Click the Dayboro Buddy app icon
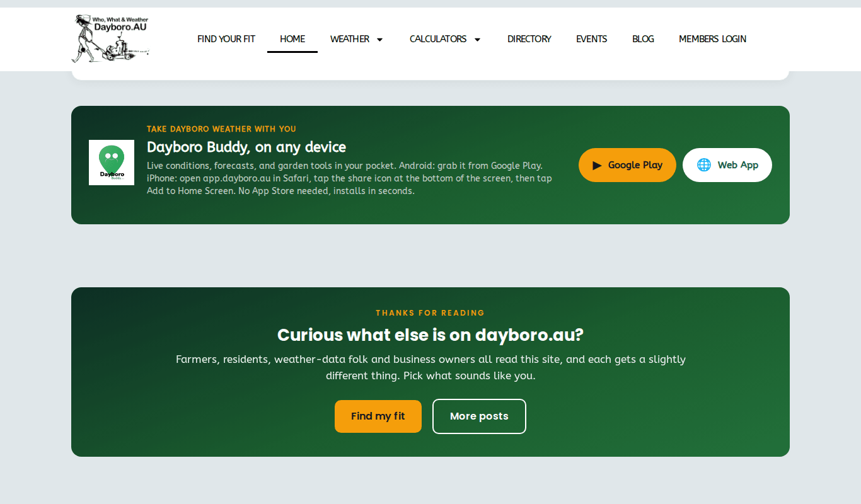 click(112, 163)
